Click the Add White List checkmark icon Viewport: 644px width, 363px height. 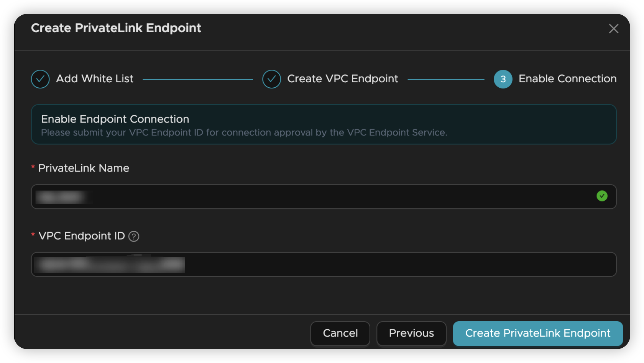point(40,79)
